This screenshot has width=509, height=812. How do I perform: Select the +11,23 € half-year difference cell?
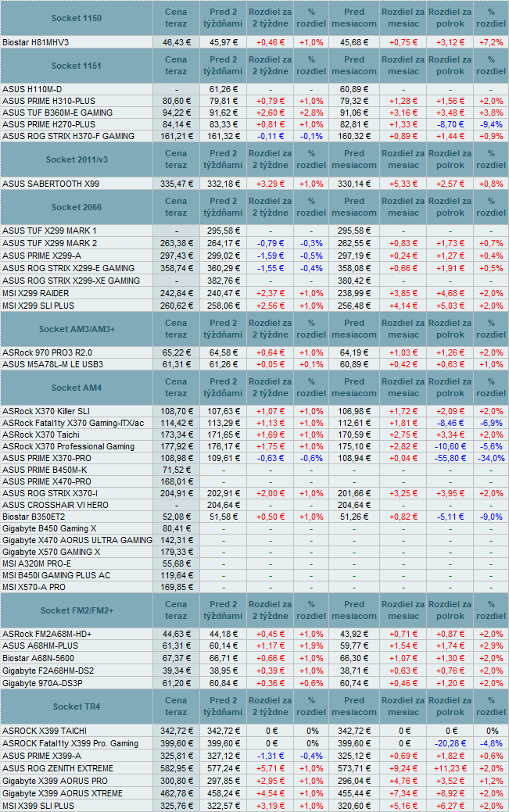point(450,768)
